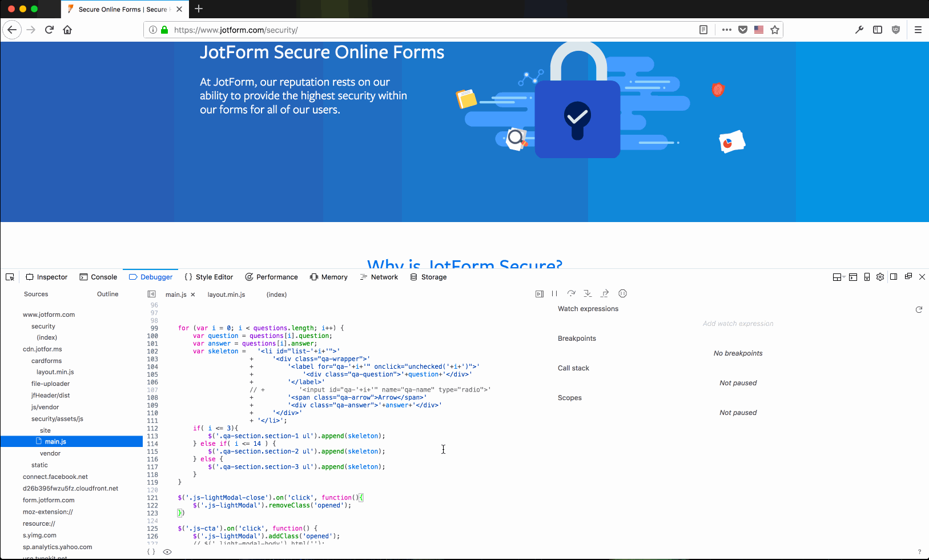Expand www.jotform.com in source tree

pos(49,315)
